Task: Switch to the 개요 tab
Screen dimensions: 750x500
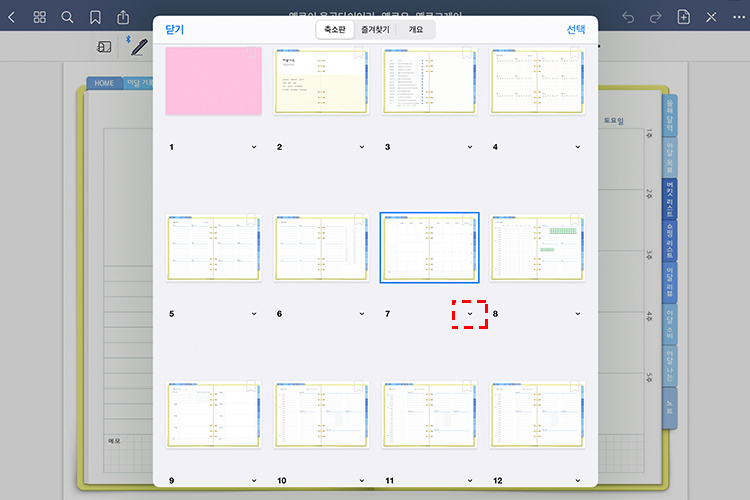Action: (x=416, y=30)
